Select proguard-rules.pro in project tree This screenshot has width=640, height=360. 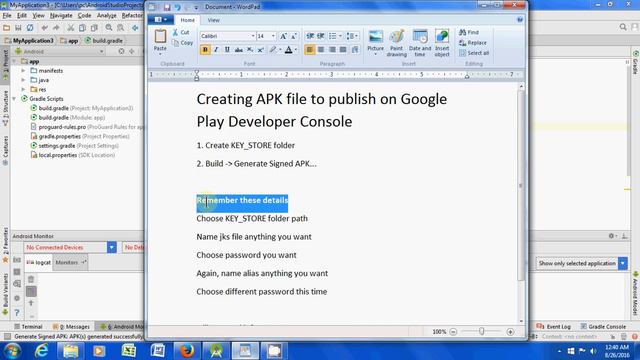click(x=62, y=127)
